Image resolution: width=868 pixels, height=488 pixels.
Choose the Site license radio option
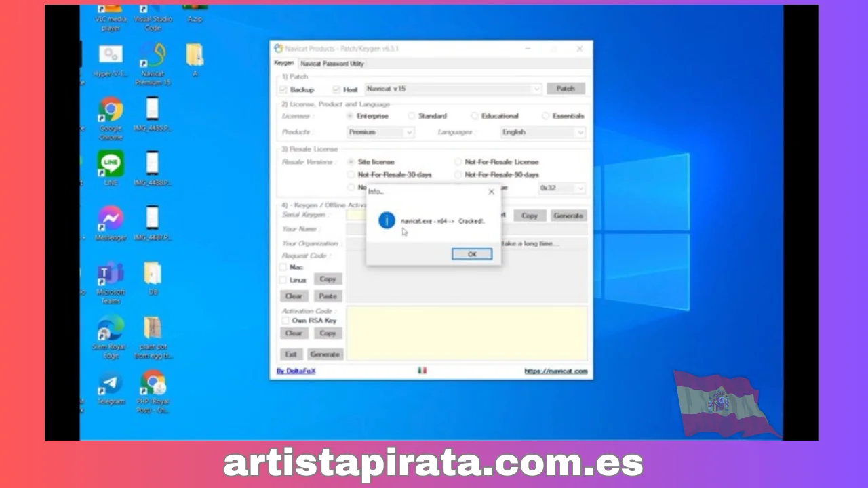pos(351,162)
